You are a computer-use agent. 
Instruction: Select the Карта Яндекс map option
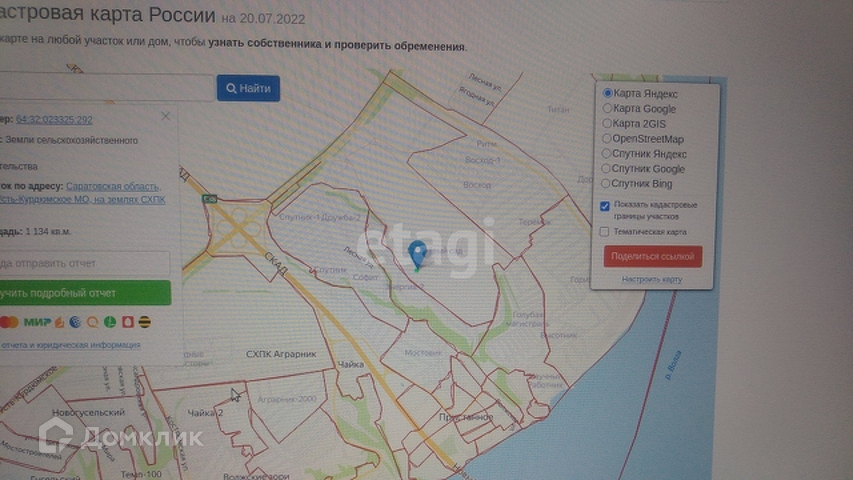pyautogui.click(x=608, y=93)
